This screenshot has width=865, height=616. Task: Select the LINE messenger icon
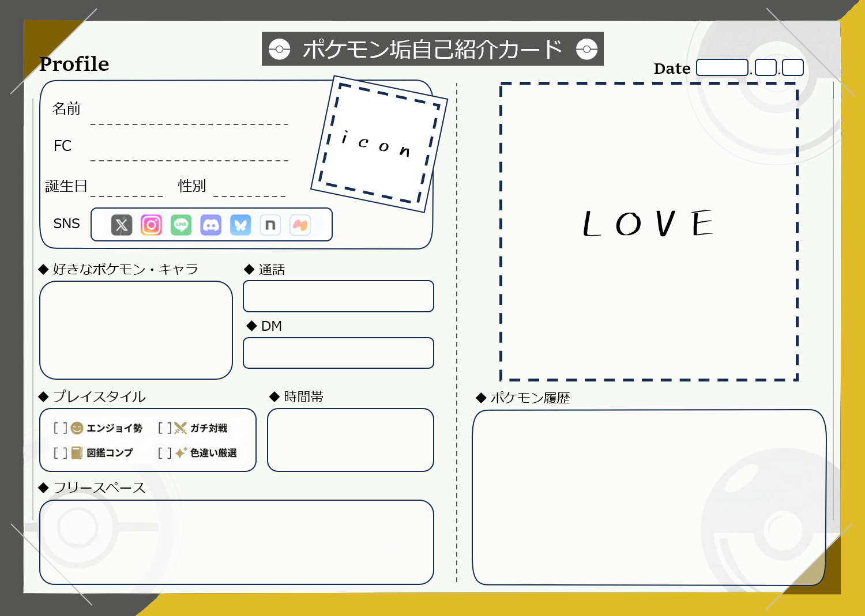181,225
